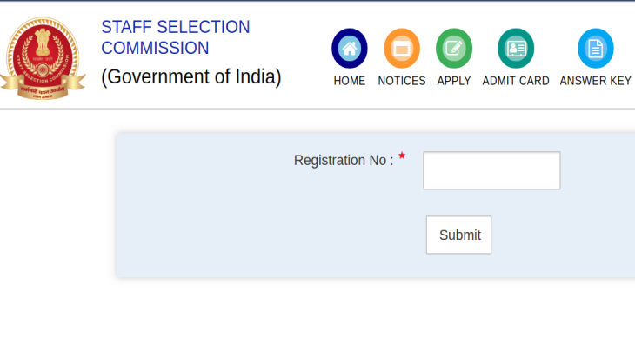Click the red required asterisk

coord(402,156)
